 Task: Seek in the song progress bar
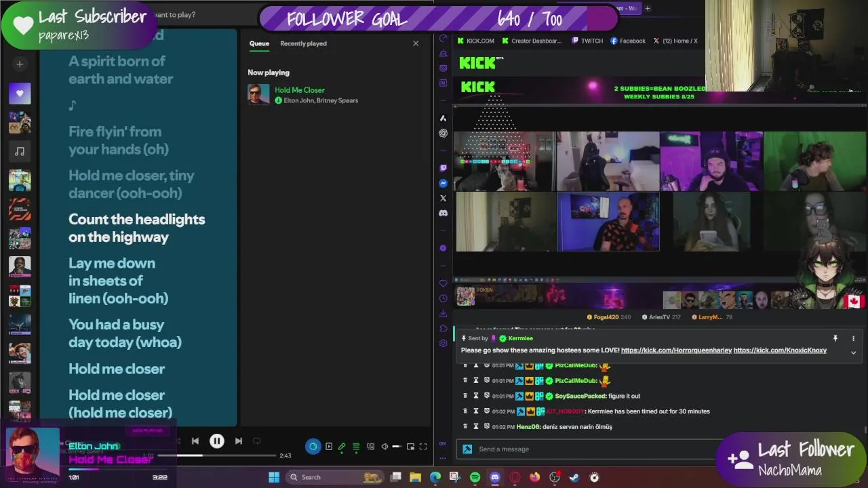tap(217, 455)
